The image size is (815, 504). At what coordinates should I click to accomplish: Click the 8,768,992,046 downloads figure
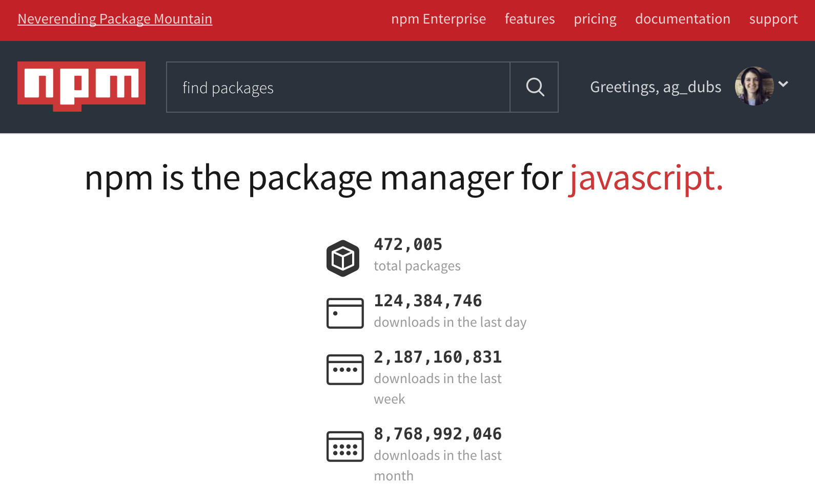438,434
